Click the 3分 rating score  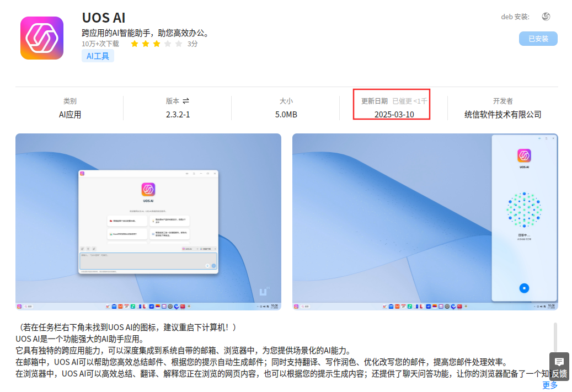click(193, 44)
